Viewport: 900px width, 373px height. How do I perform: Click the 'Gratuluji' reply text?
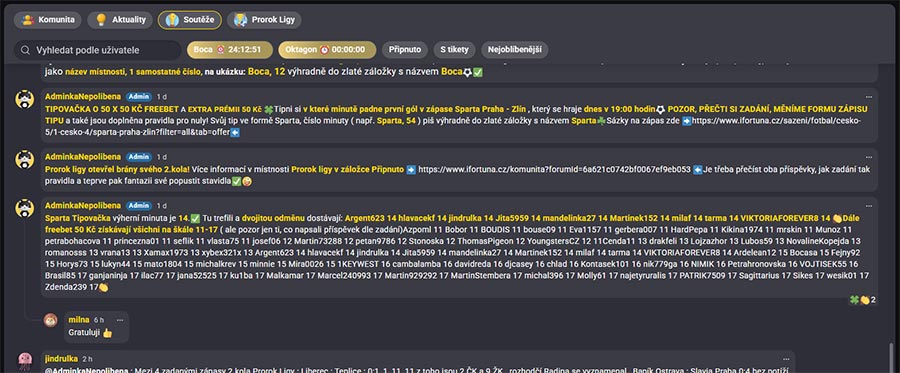[x=84, y=332]
